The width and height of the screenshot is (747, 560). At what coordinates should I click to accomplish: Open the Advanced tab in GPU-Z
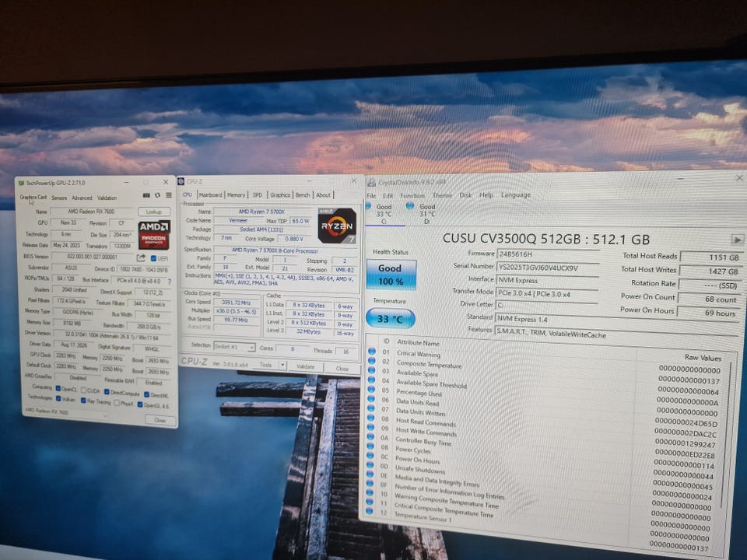(82, 198)
